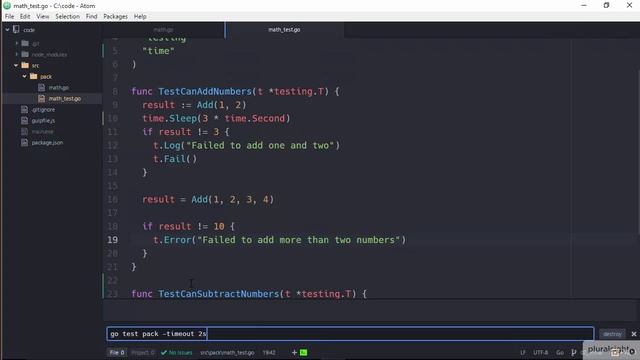Open the Selection menu

tap(67, 16)
